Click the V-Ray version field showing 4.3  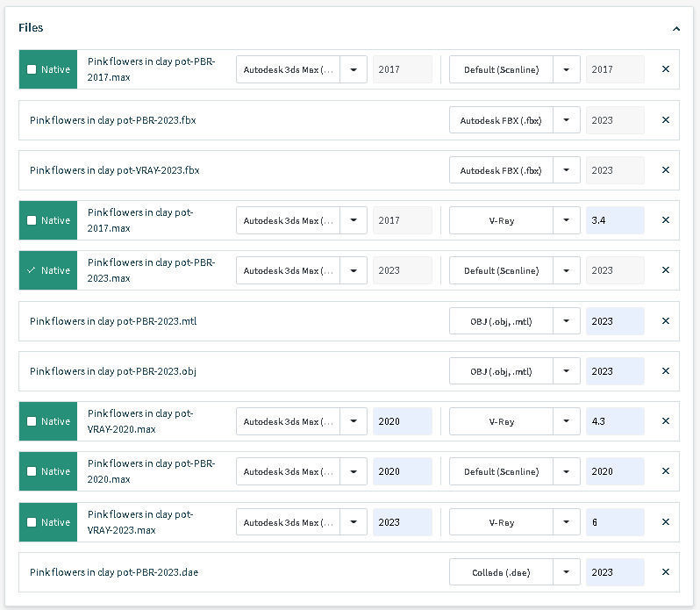pos(615,421)
